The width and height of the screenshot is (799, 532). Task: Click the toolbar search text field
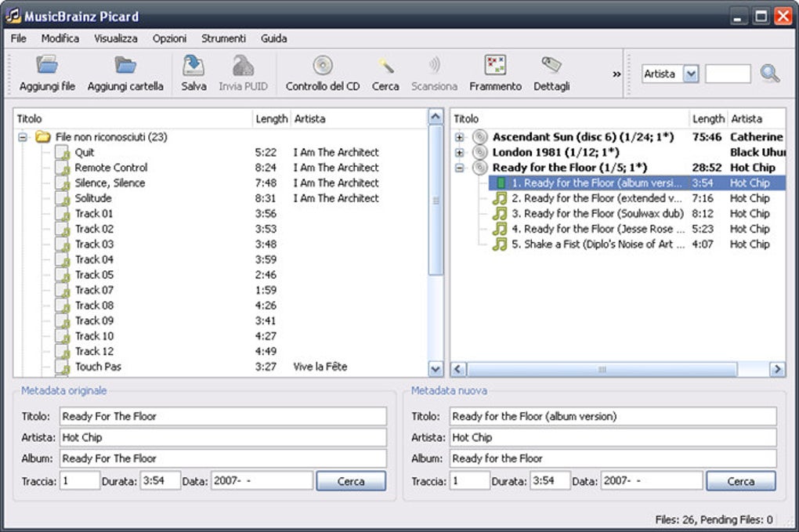point(728,74)
